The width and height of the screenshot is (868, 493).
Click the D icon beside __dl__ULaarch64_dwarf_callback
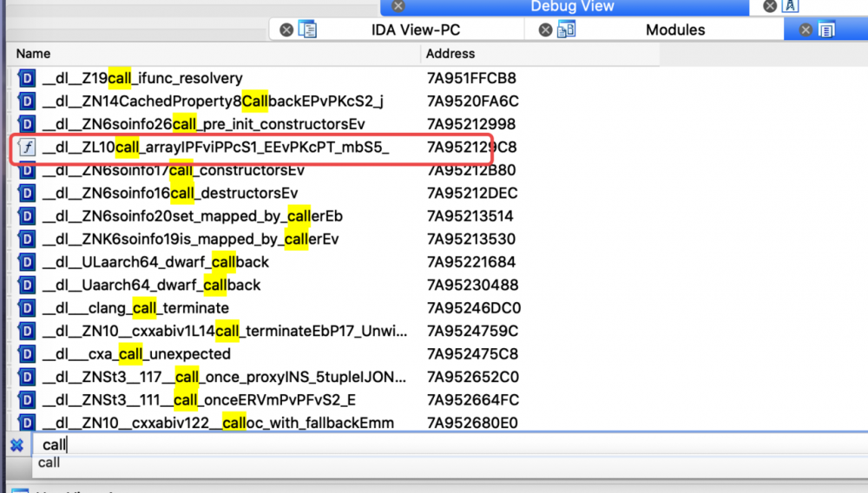click(x=27, y=262)
